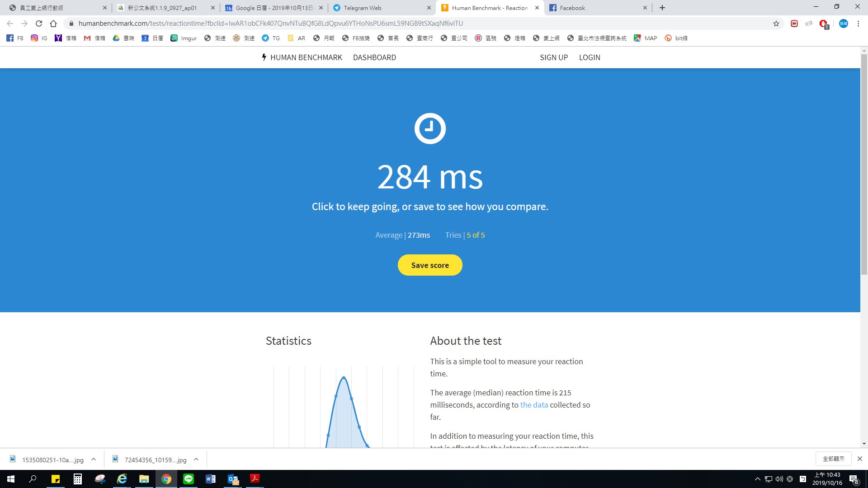Reload the page with the refresh icon

[x=39, y=23]
